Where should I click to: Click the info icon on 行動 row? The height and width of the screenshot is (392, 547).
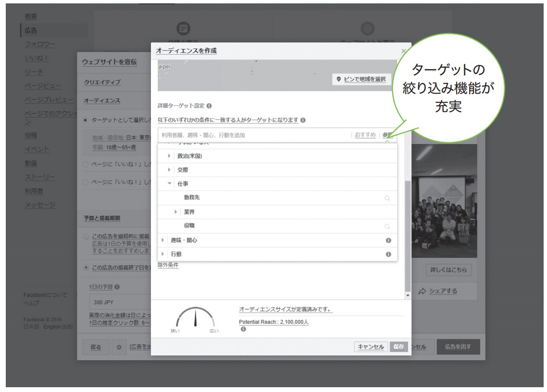tap(388, 255)
